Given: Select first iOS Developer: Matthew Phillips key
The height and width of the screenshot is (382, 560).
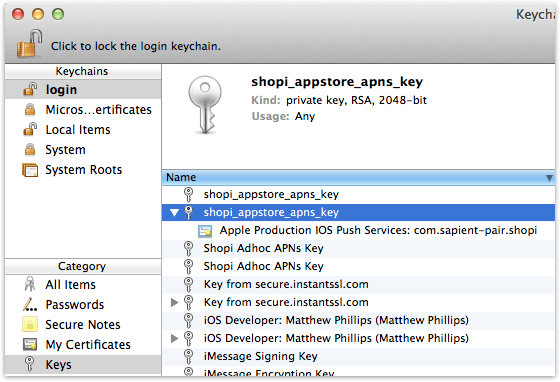Looking at the screenshot, I should point(359,320).
